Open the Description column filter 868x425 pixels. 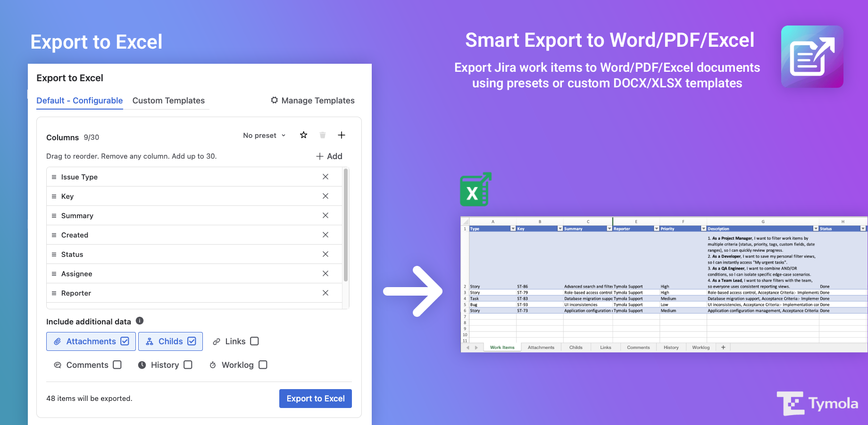pos(816,229)
